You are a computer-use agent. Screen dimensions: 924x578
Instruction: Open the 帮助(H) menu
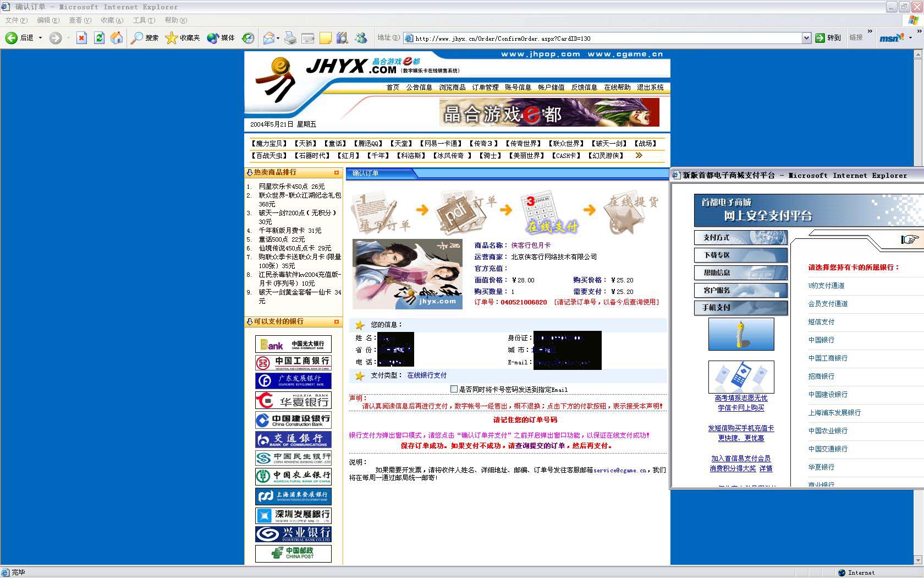(175, 20)
